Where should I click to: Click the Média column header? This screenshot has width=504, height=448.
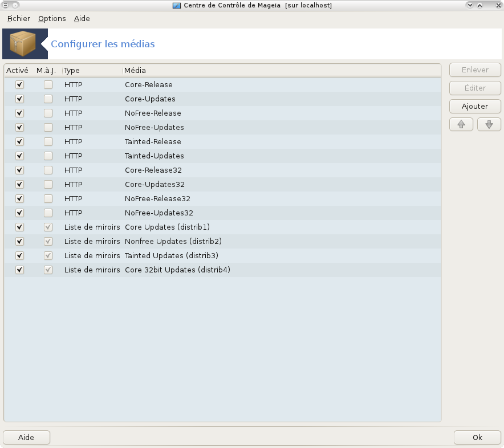[x=282, y=70]
